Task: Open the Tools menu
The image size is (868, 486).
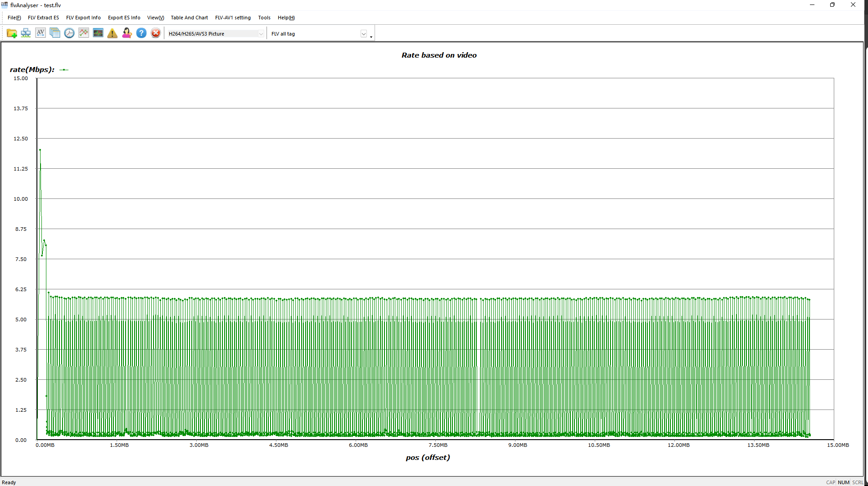Action: coord(264,18)
